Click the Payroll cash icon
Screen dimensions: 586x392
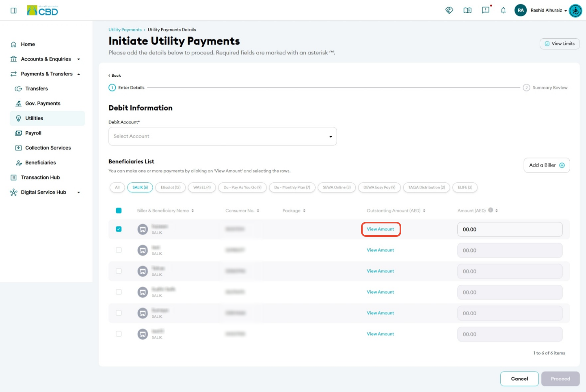coord(18,133)
